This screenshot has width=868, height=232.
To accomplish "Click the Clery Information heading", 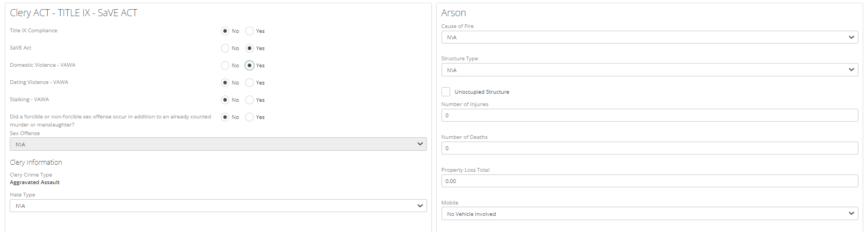I will click(36, 163).
